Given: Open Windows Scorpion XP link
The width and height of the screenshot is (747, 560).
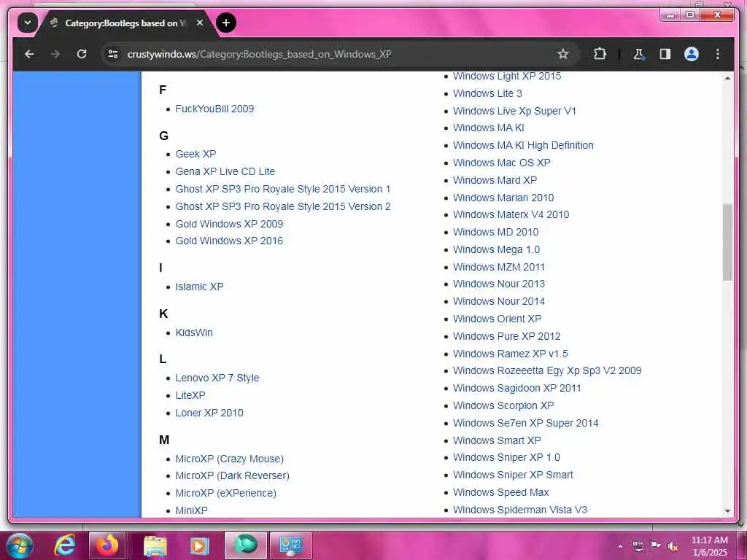Looking at the screenshot, I should (503, 405).
